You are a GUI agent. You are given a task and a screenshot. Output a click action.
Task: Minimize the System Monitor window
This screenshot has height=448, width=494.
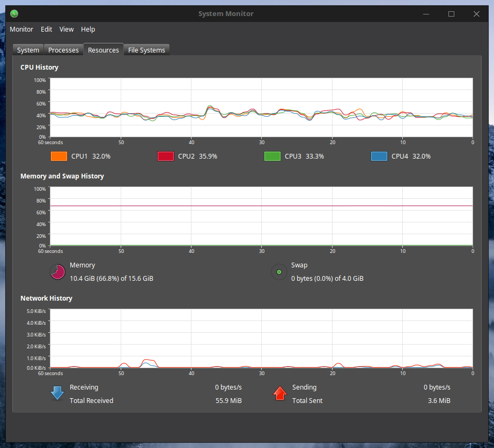click(x=426, y=14)
